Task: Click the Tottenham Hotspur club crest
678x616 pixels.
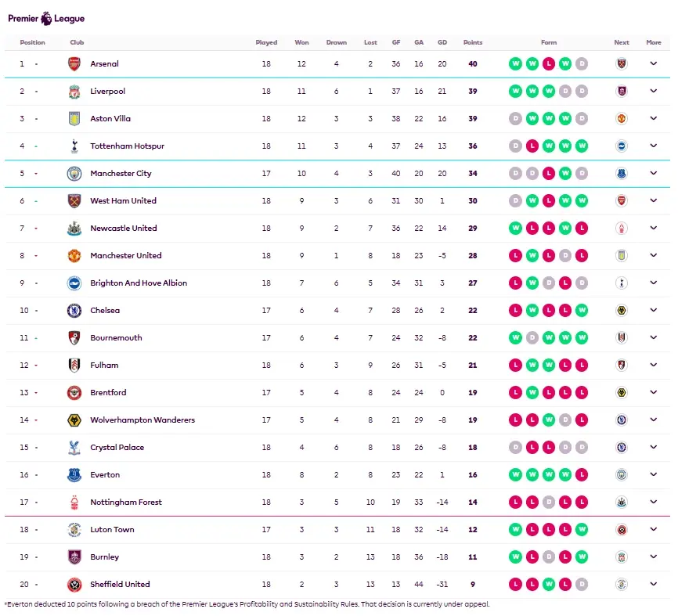Action: (x=74, y=146)
